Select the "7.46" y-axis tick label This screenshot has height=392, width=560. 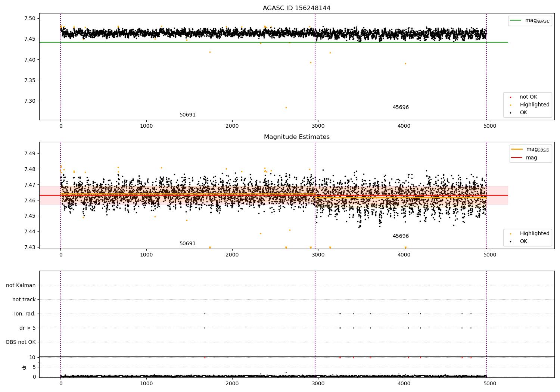[30, 200]
